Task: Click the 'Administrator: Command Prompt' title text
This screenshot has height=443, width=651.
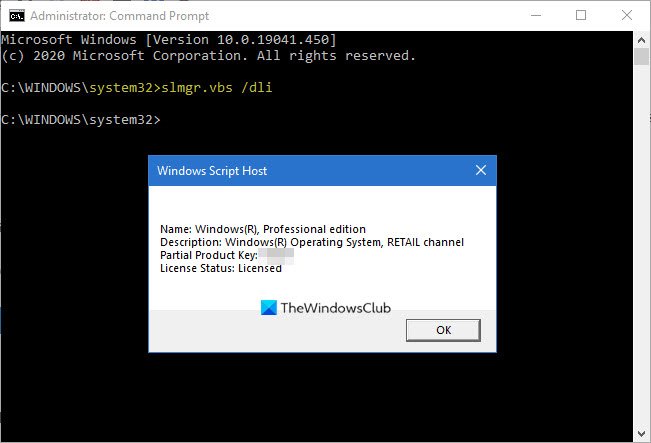Action: (x=120, y=16)
